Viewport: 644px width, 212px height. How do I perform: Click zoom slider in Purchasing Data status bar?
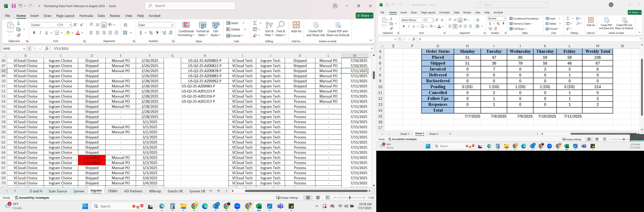click(349, 198)
